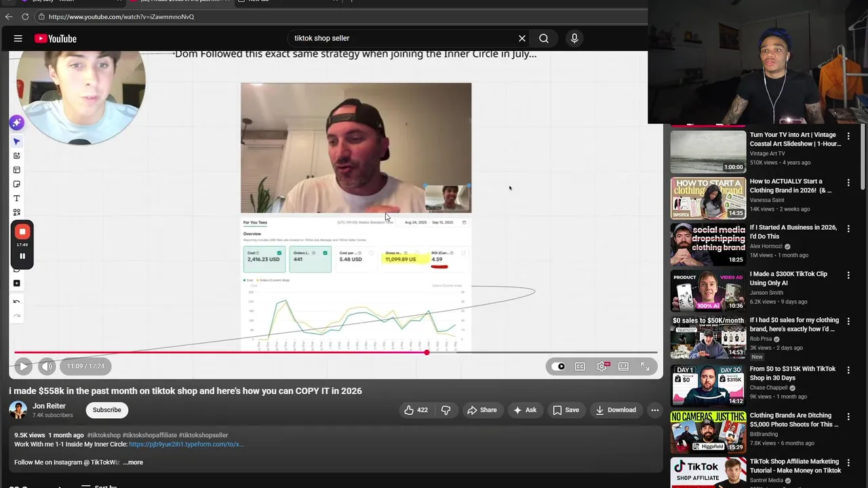Open menu for 'I Made a $300K TikTok Clip'

(x=848, y=274)
